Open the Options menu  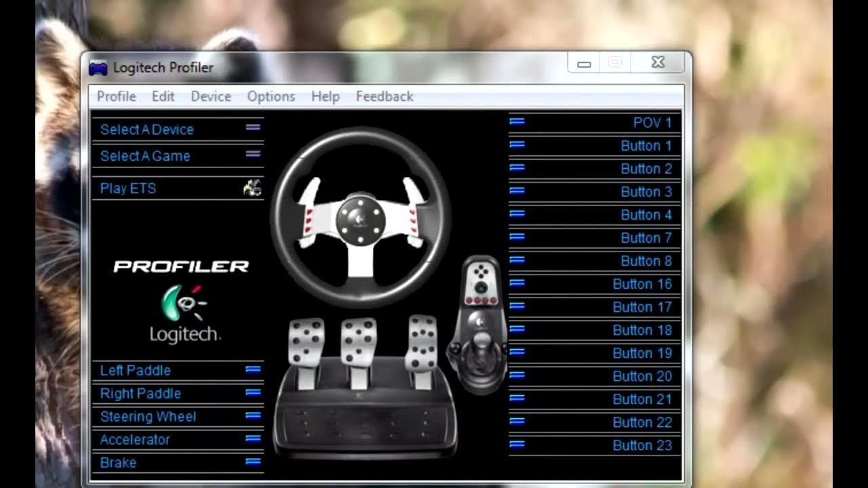[271, 96]
